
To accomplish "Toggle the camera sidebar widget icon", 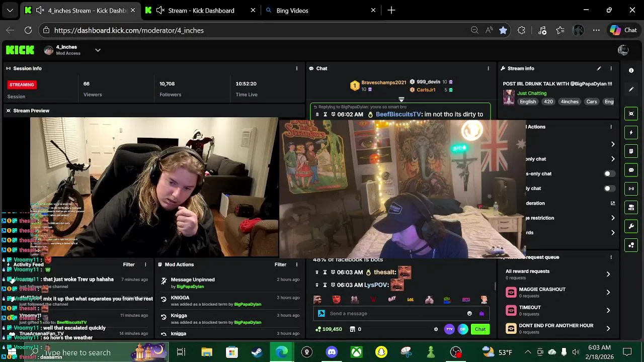I will pyautogui.click(x=631, y=207).
